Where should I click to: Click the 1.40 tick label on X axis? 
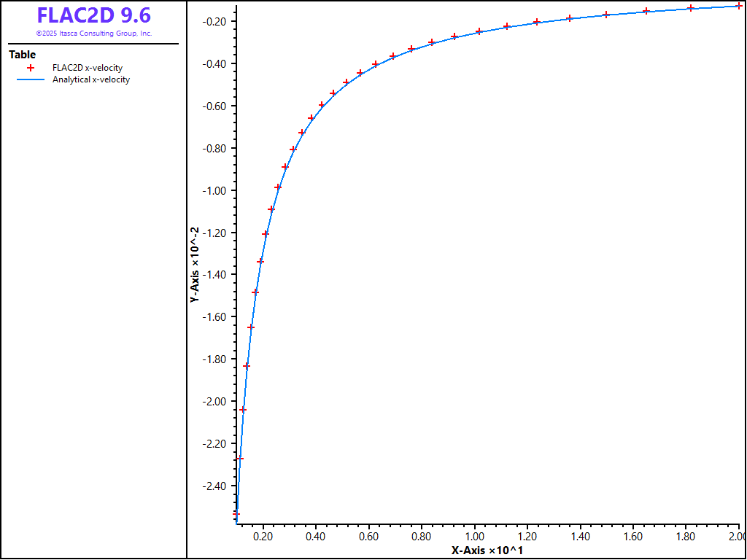(580, 537)
